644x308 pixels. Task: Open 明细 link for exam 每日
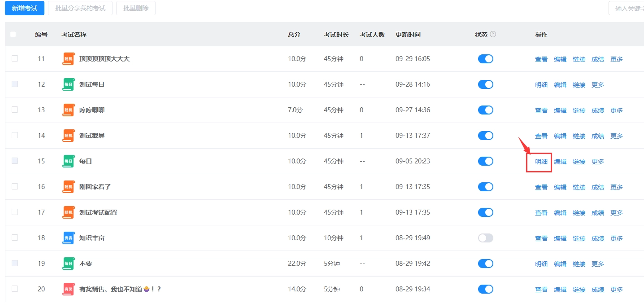tap(541, 162)
